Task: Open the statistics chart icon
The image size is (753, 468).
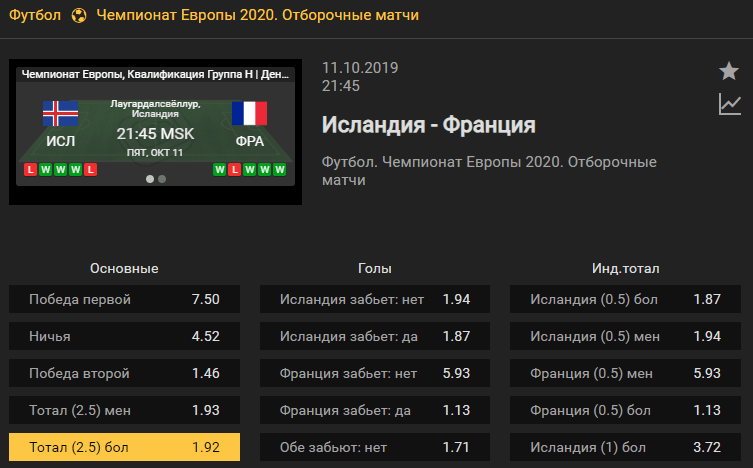Action: pos(729,104)
